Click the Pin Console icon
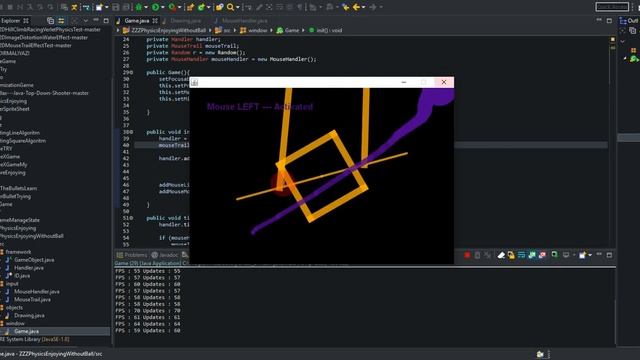This screenshot has width=640, height=360. point(555,254)
